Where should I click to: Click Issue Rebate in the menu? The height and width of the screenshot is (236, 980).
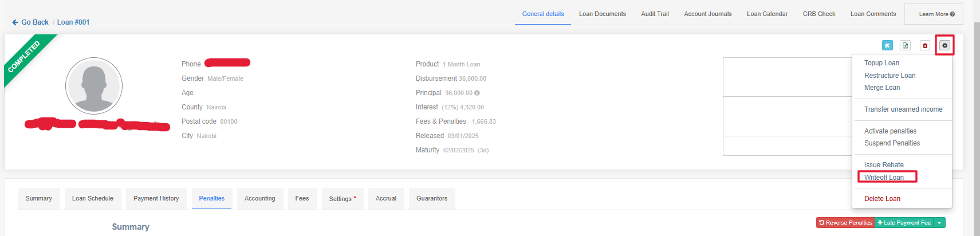[884, 165]
